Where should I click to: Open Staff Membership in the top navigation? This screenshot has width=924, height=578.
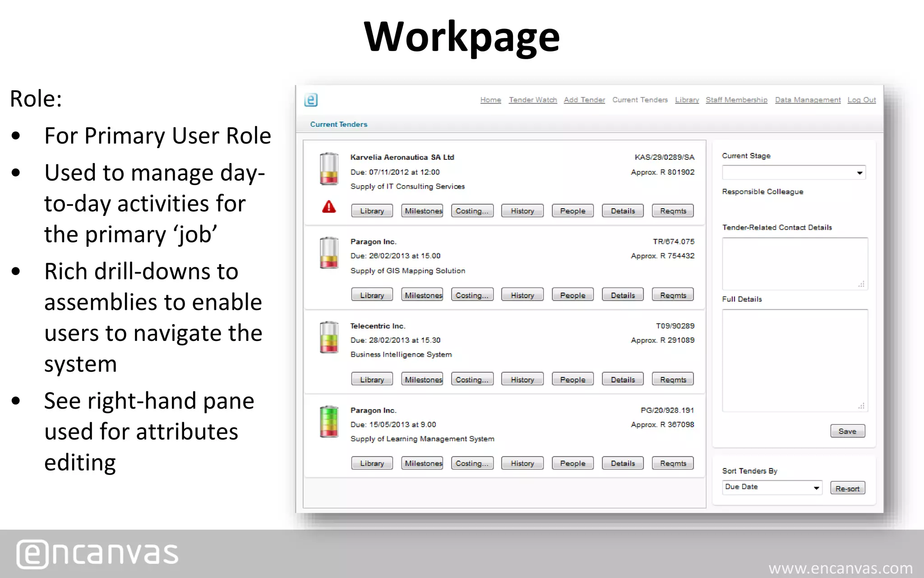[736, 100]
